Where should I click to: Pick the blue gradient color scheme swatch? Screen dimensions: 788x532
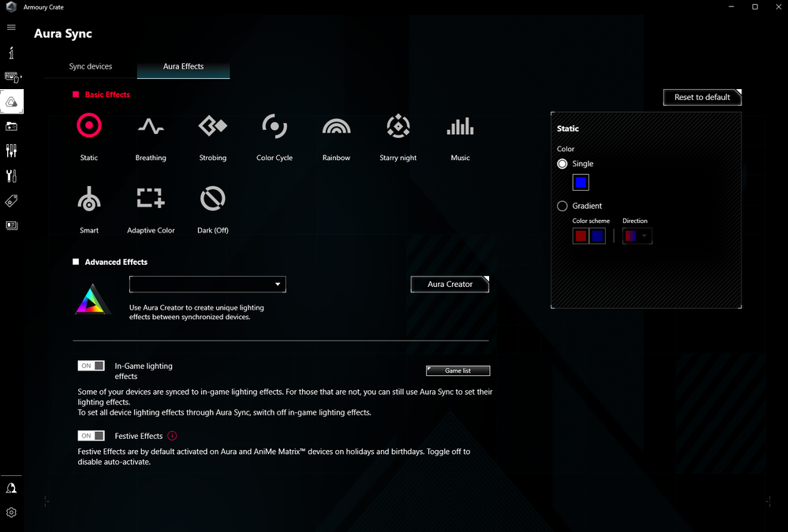[x=598, y=236]
